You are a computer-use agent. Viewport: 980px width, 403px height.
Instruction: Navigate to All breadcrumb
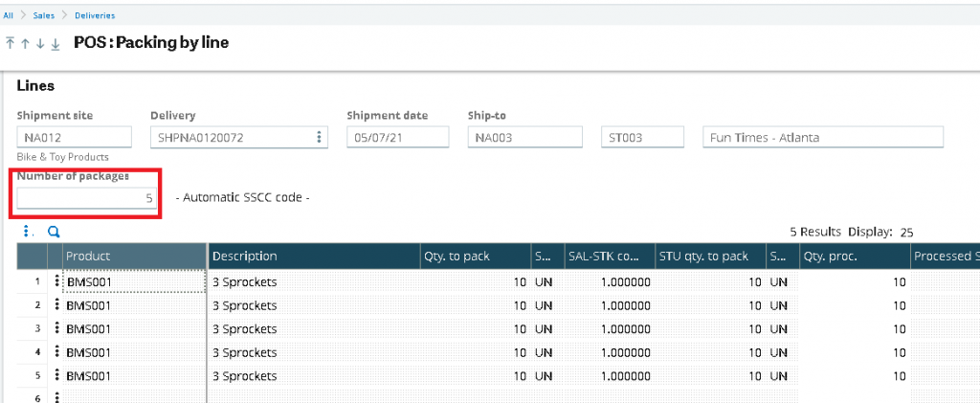(8, 14)
